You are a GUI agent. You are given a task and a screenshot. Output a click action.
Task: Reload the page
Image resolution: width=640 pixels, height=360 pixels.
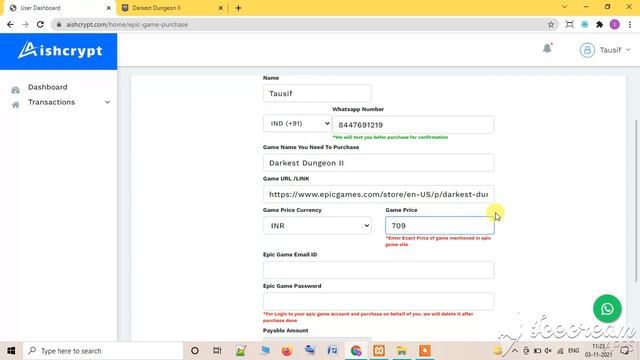tap(40, 24)
